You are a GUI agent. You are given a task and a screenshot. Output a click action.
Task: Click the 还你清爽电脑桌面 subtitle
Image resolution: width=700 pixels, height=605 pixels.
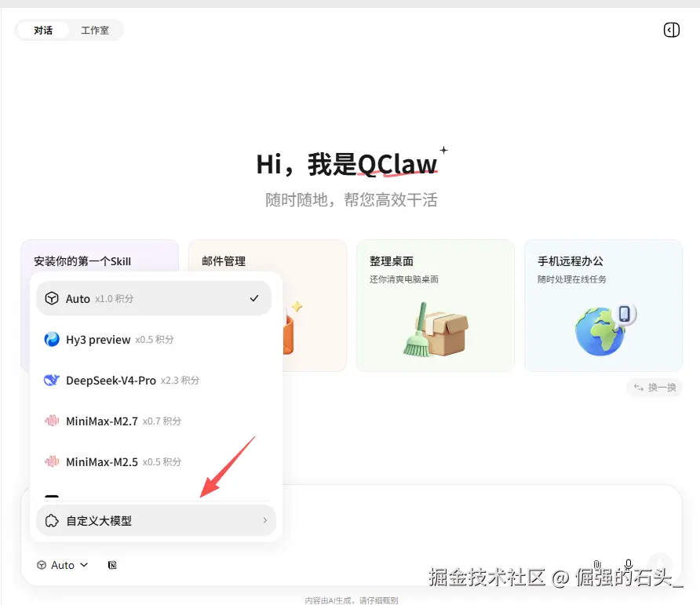(x=404, y=279)
